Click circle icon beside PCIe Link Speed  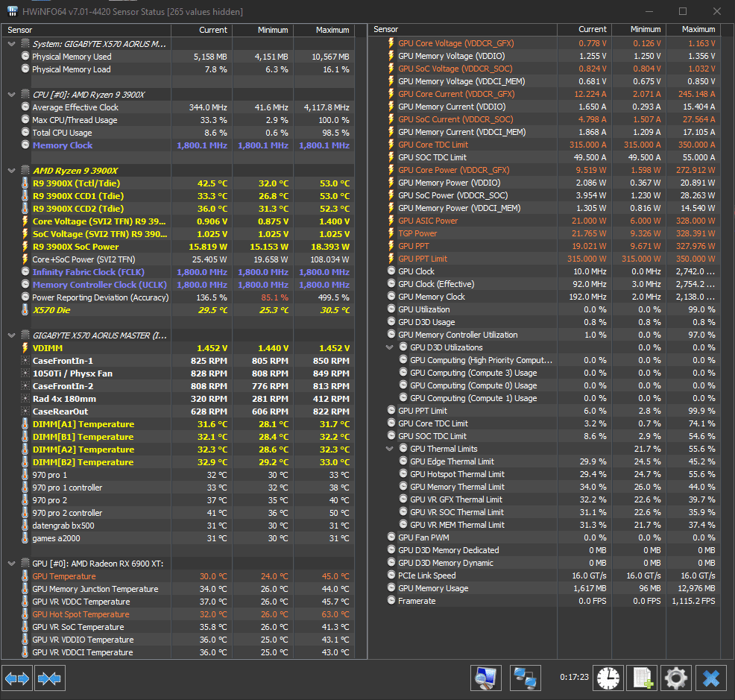(x=391, y=575)
